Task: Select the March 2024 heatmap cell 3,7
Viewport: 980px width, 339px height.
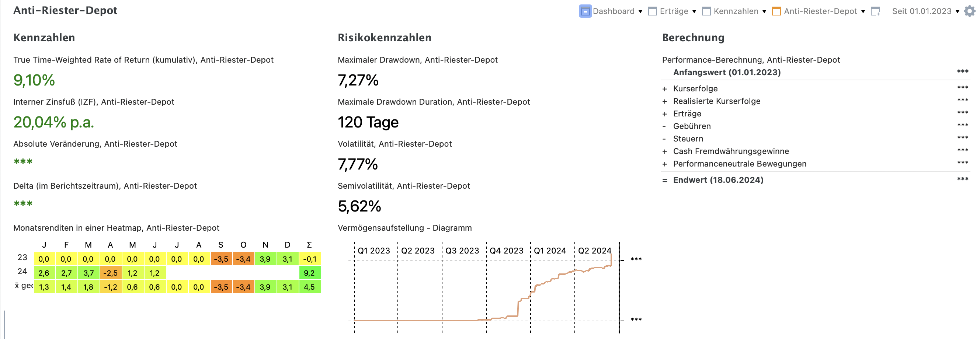Action: [88, 273]
